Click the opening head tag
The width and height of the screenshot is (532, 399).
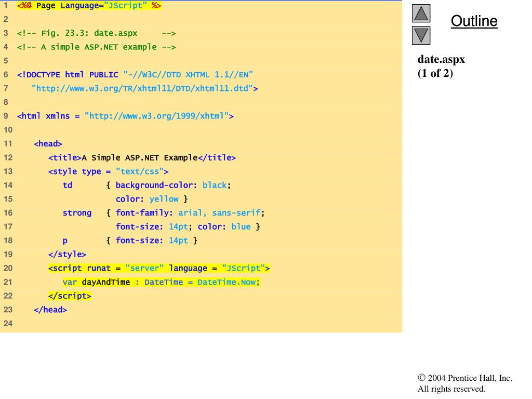(48, 144)
